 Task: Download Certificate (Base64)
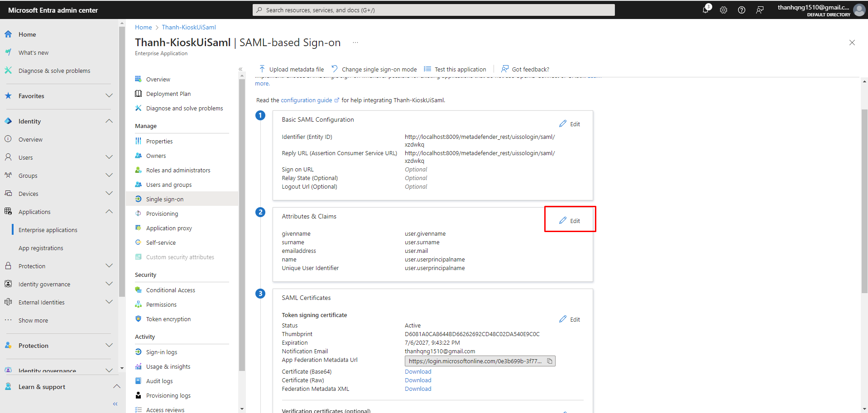tap(418, 371)
